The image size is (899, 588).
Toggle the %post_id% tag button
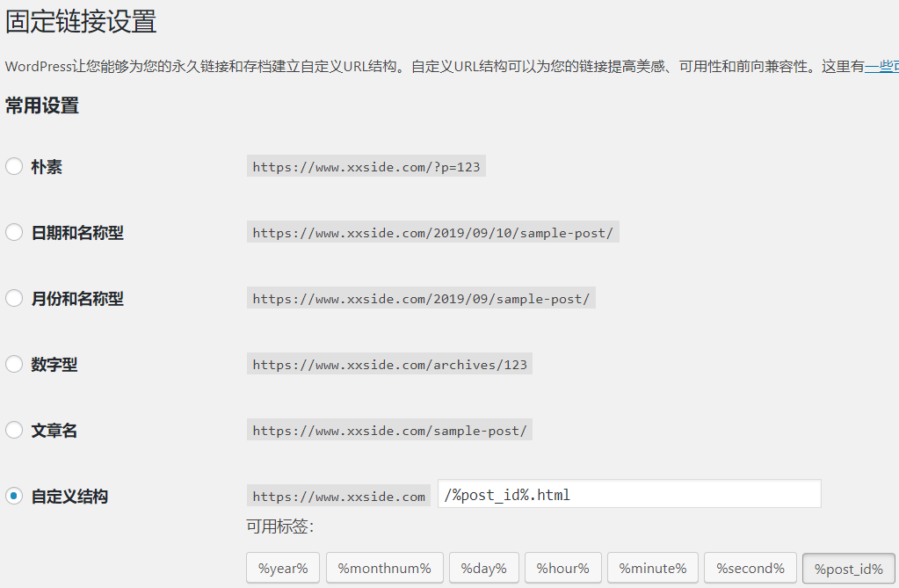849,569
